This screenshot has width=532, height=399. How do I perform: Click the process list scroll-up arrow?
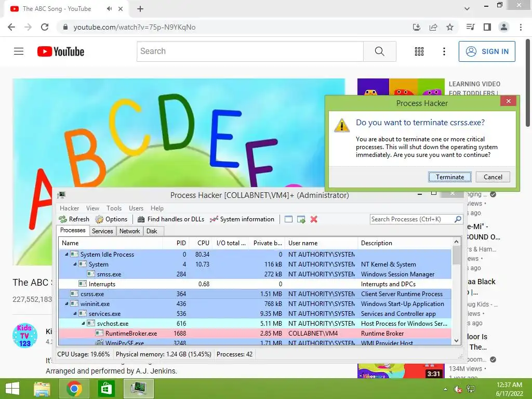(x=456, y=242)
